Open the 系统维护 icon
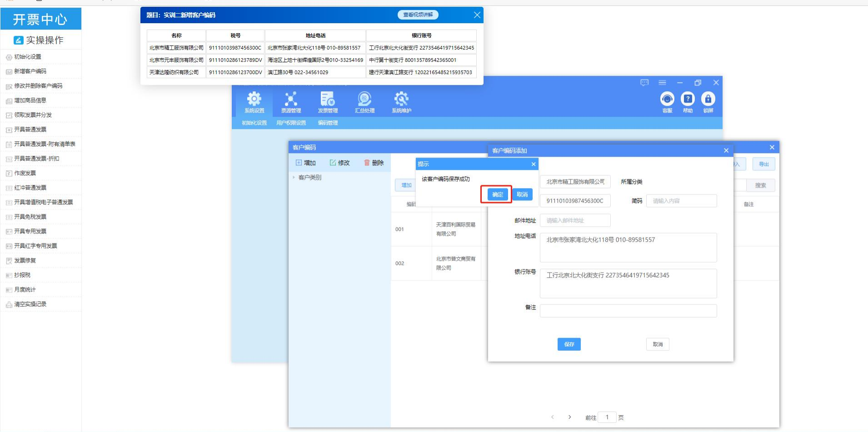Viewport: 868px width, 432px height. [x=401, y=99]
